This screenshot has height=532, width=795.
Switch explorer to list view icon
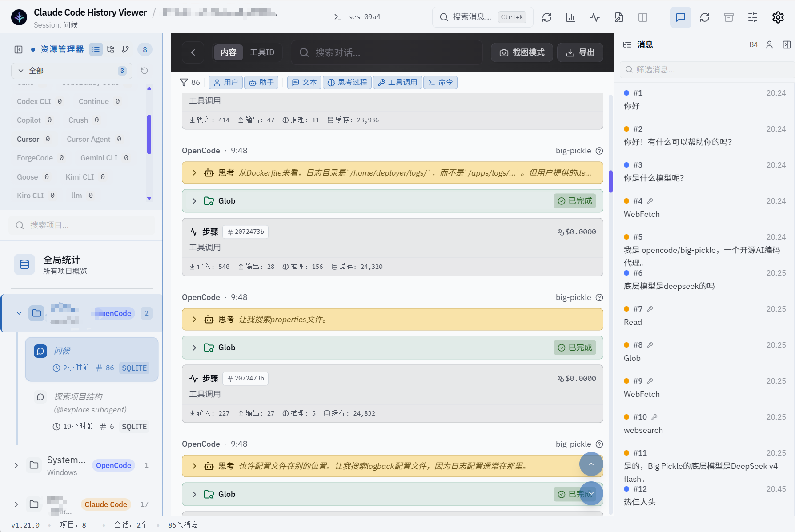96,49
